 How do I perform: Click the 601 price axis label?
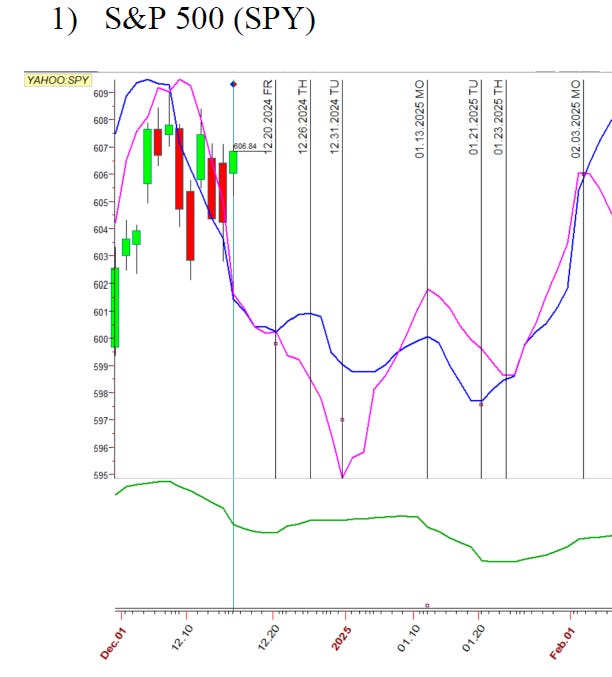point(100,312)
